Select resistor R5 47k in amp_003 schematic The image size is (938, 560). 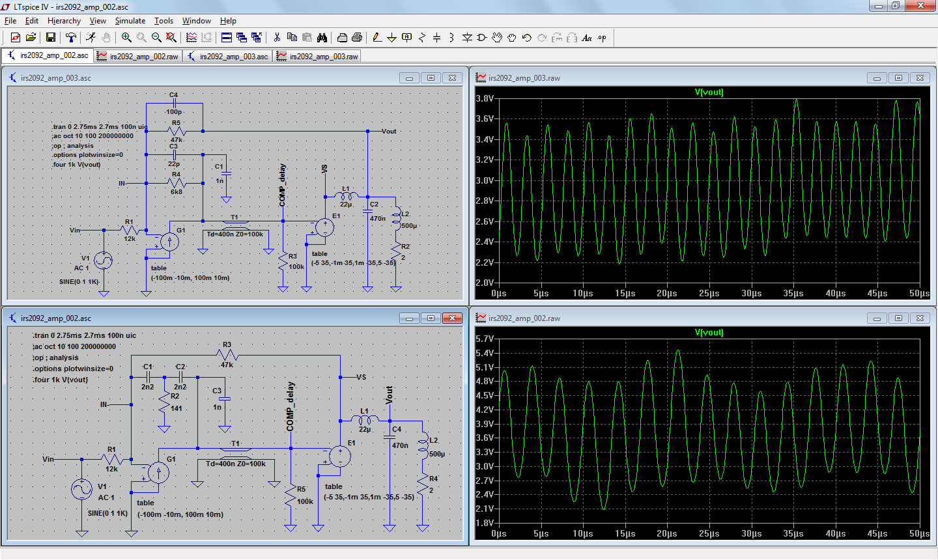pos(177,131)
